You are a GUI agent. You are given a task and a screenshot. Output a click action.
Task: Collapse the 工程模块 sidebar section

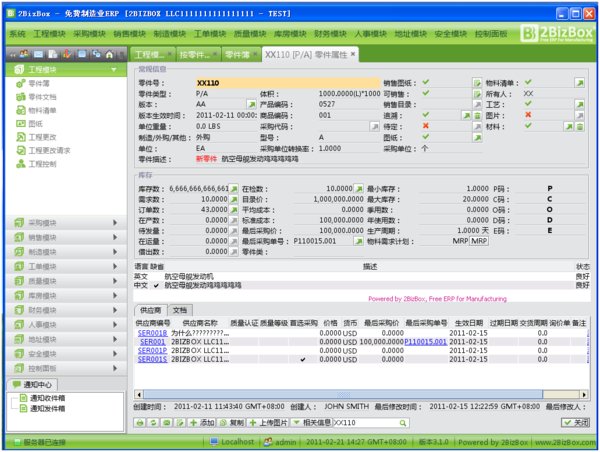66,69
